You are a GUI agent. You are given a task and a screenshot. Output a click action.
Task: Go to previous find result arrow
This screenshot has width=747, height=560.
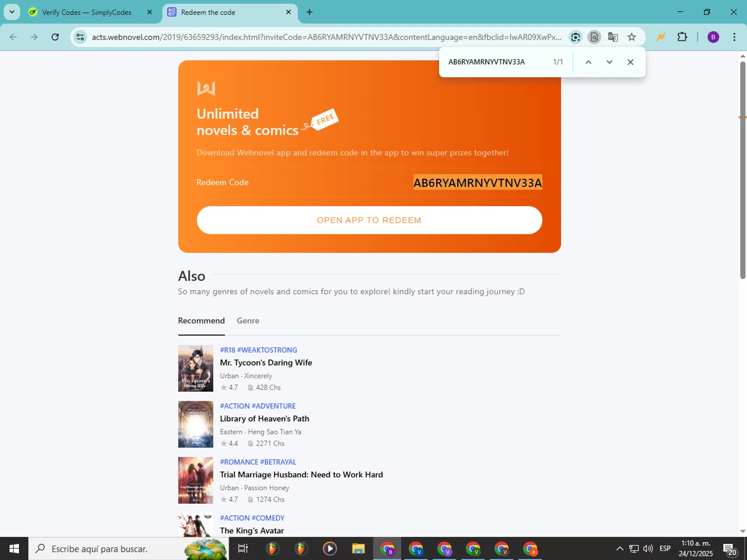(588, 62)
